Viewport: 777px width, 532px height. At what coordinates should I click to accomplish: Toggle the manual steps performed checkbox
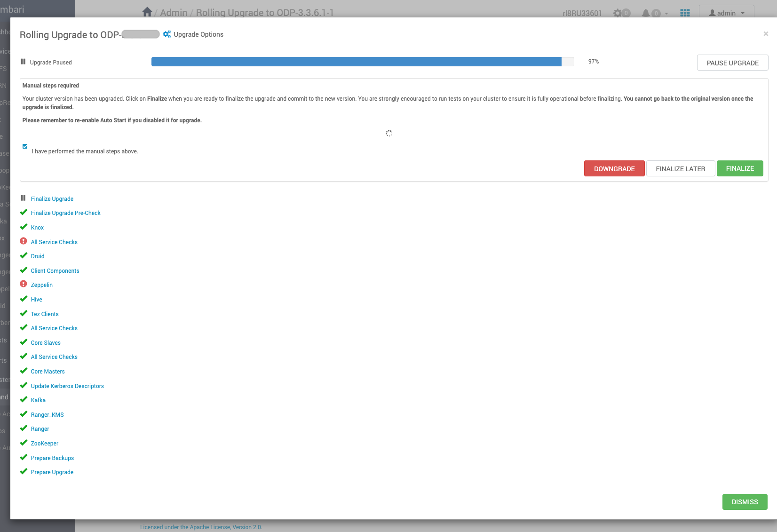(25, 146)
